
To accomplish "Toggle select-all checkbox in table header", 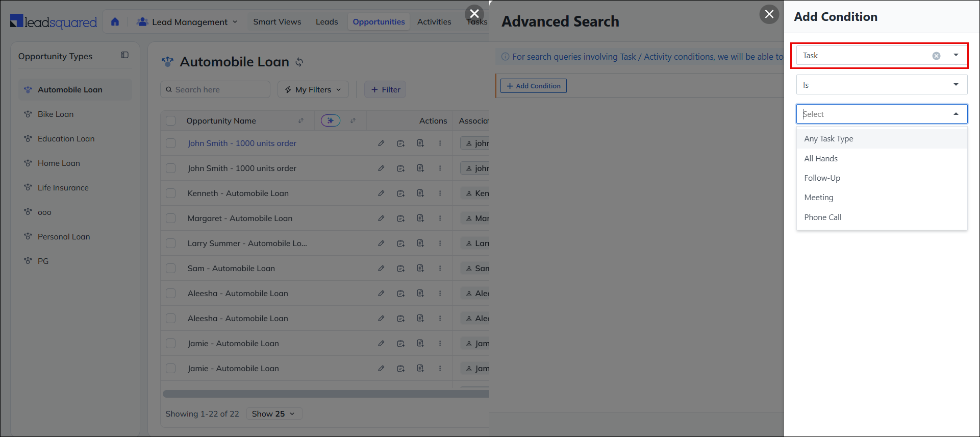I will pos(171,121).
